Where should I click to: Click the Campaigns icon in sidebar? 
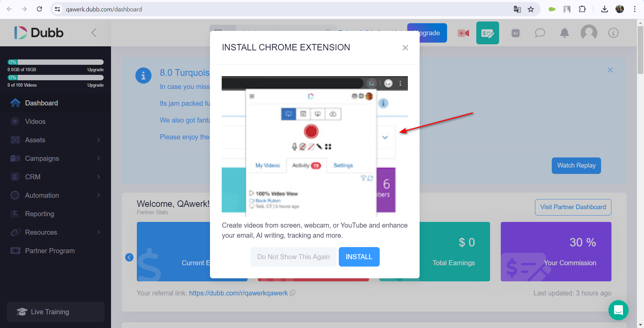[15, 158]
